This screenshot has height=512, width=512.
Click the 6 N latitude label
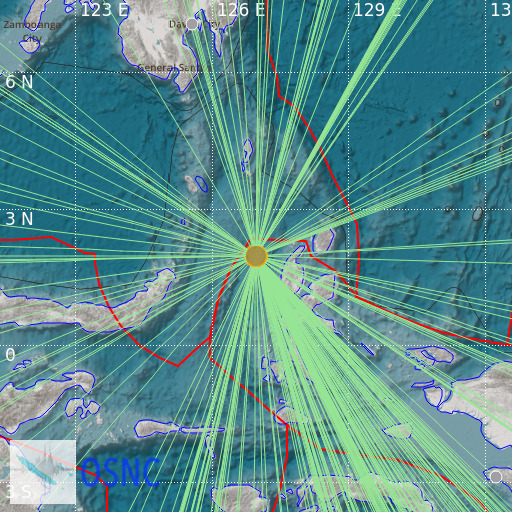point(19,82)
